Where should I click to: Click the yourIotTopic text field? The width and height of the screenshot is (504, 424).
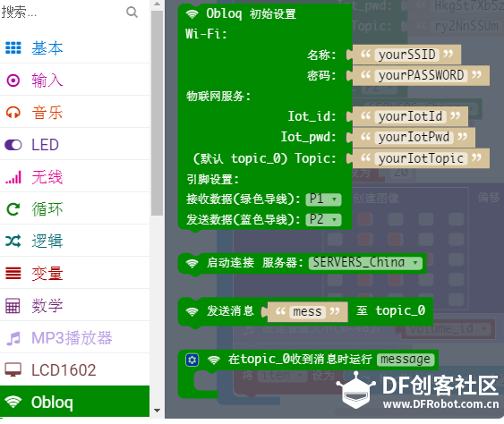point(421,158)
